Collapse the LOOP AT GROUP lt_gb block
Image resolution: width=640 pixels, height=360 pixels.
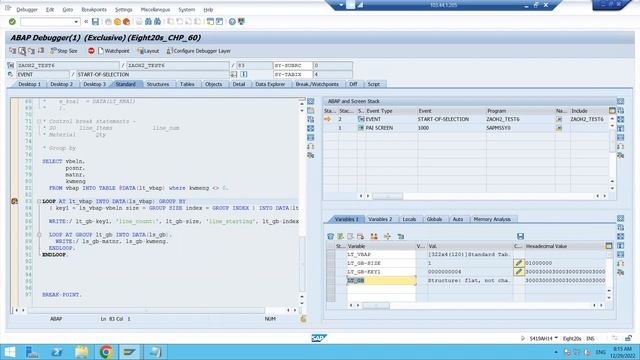39,235
